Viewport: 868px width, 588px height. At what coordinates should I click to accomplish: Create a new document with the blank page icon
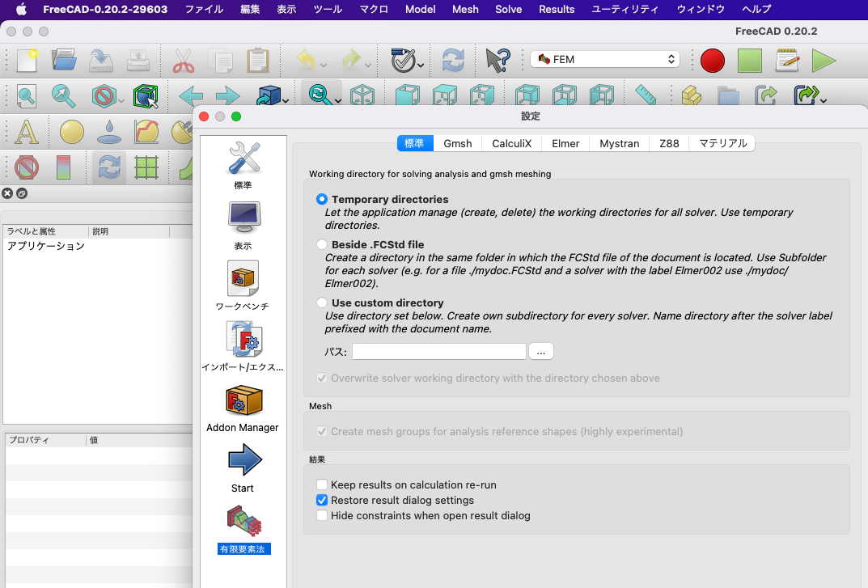click(27, 60)
